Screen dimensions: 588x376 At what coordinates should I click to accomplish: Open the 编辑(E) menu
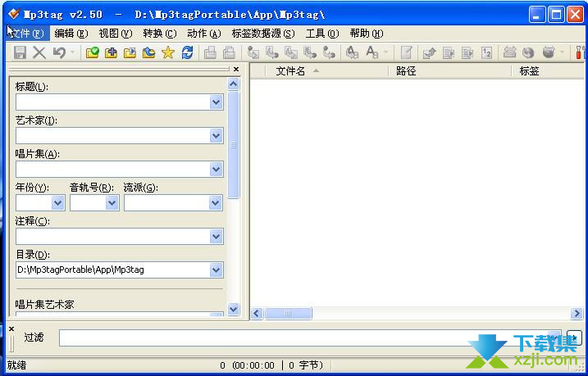tap(71, 34)
